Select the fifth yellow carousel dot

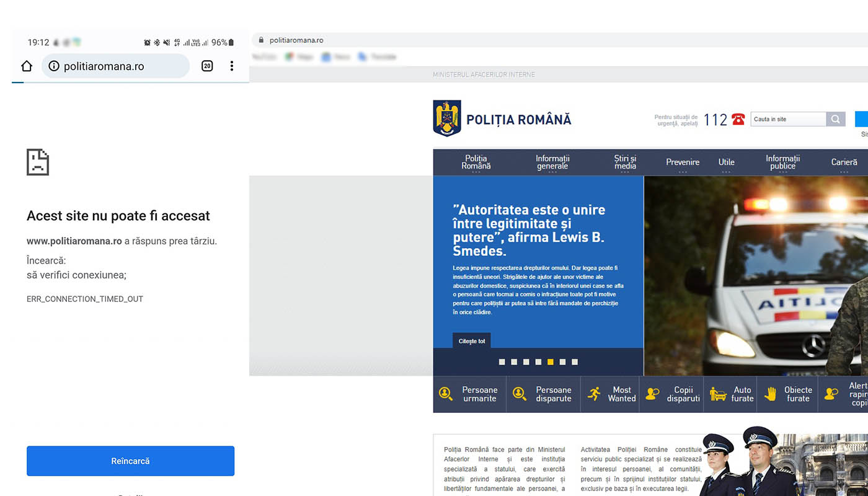tap(551, 362)
